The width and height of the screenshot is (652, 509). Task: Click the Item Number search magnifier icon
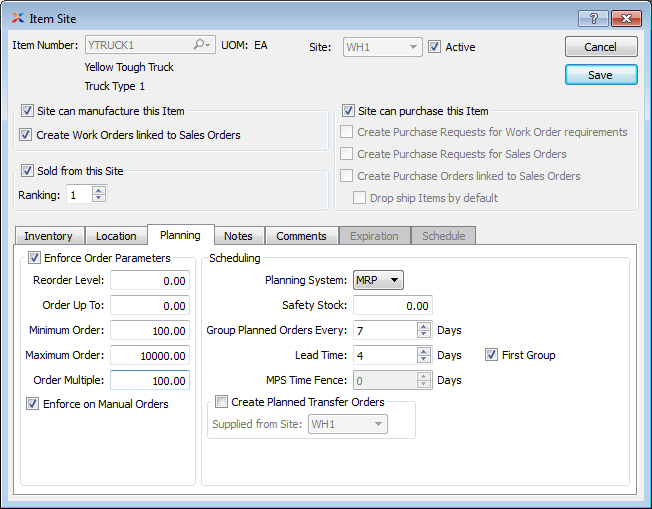[x=201, y=46]
